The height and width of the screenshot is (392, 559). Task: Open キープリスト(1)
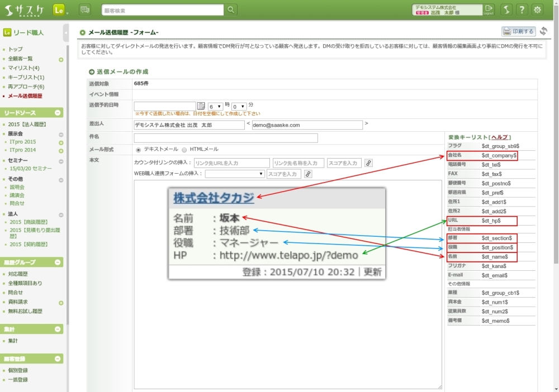26,77
